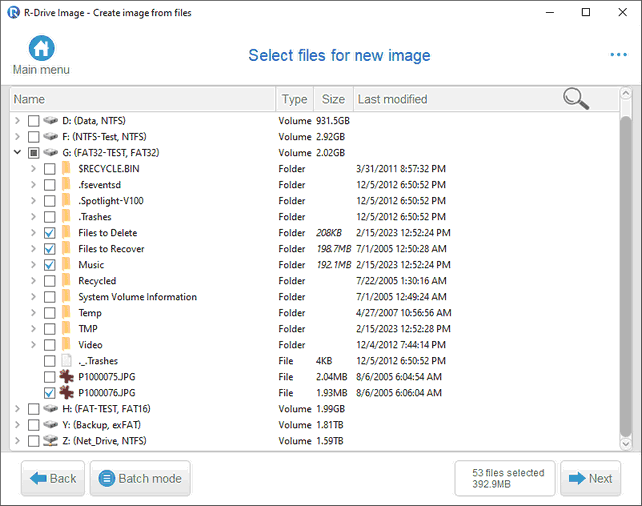Expand the Y: Backup volume
The width and height of the screenshot is (642, 506).
17,425
